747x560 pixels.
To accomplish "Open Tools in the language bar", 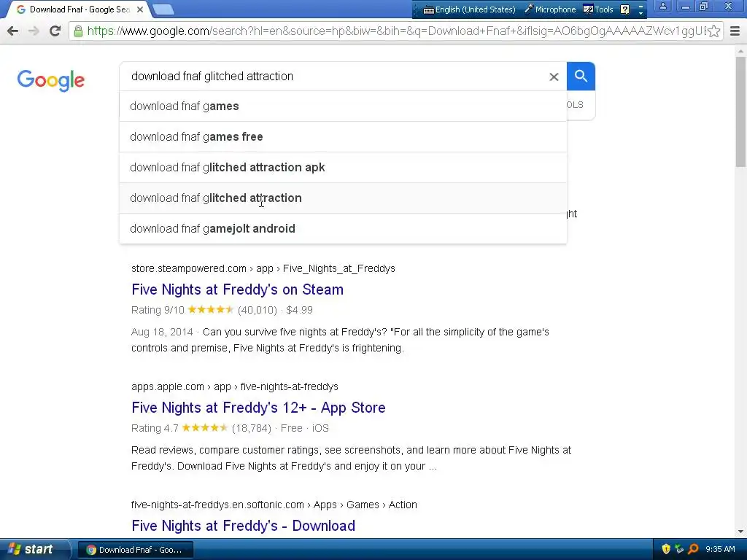I will (598, 9).
